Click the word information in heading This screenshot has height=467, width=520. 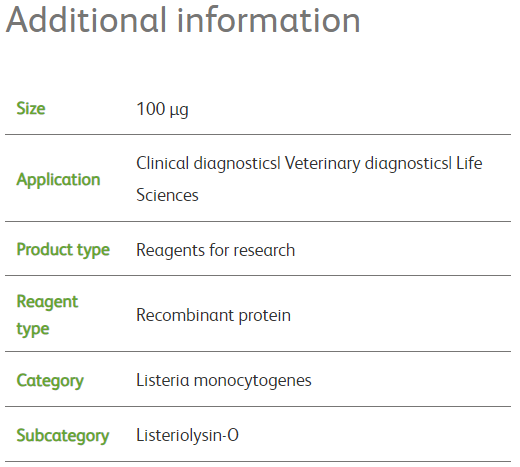tap(269, 21)
